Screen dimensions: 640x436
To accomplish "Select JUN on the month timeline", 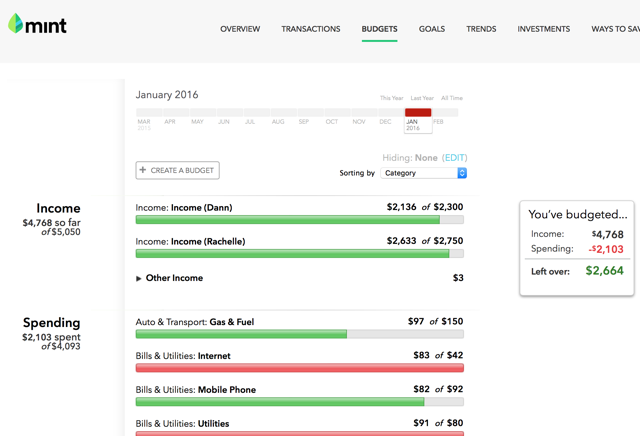I will tap(224, 122).
